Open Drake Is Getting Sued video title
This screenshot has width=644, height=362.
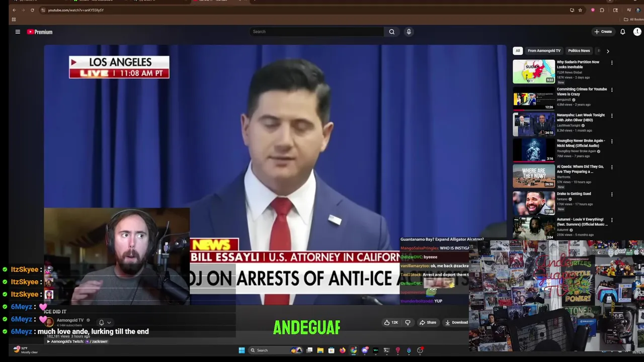[x=574, y=194]
